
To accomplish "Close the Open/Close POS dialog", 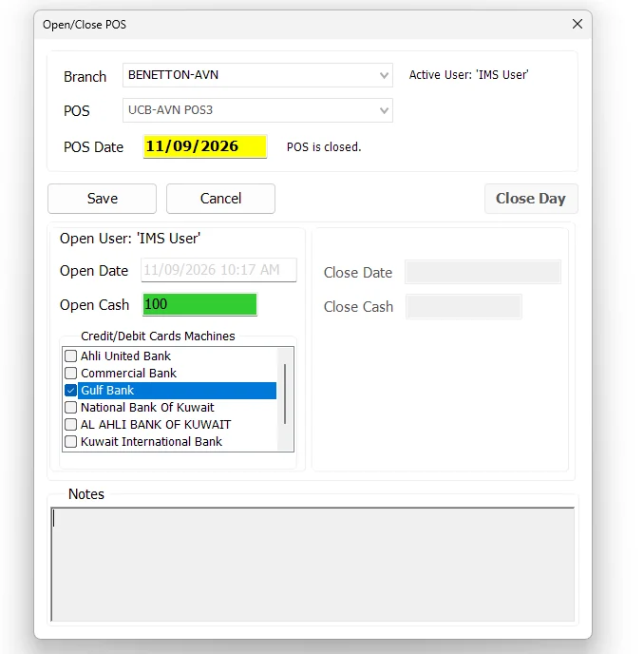I will point(577,24).
